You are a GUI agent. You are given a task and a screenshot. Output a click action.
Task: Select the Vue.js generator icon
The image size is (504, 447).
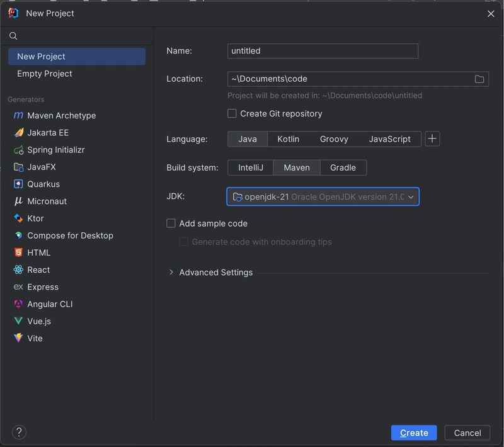pos(18,321)
